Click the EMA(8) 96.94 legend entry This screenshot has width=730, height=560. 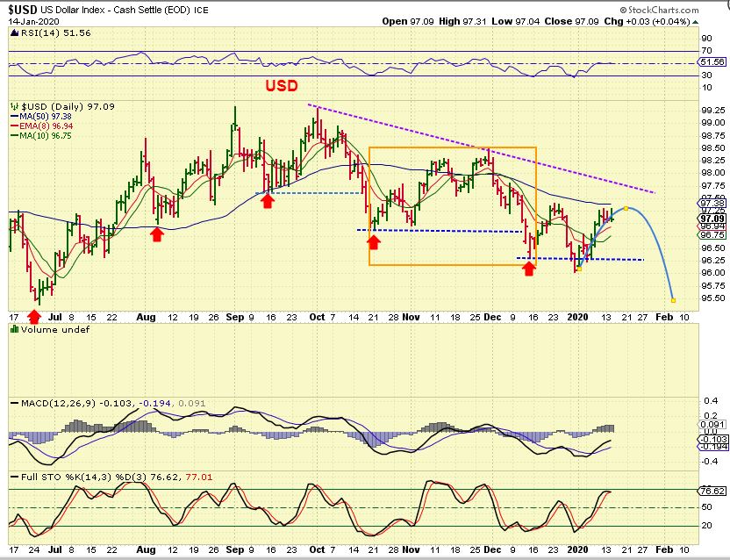click(x=41, y=126)
